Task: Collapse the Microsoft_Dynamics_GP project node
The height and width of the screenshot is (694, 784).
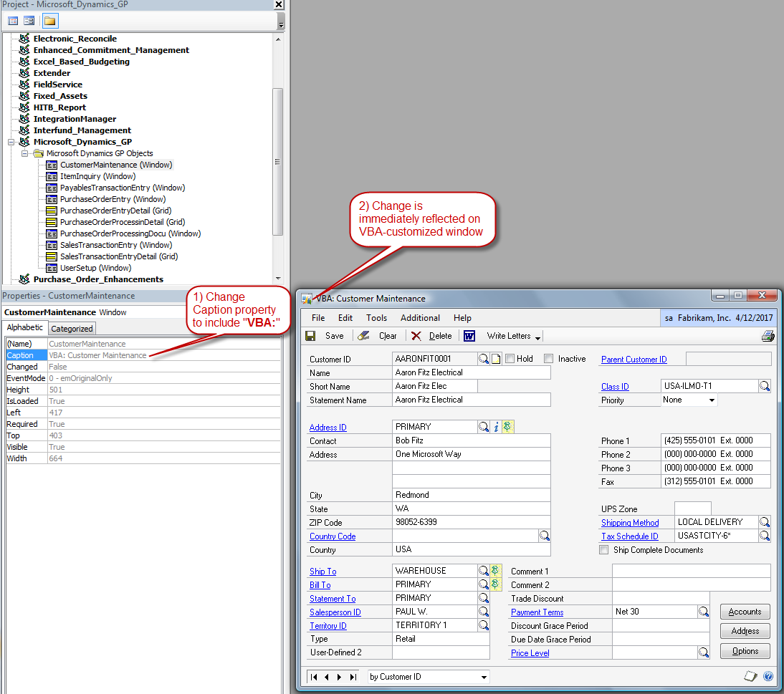Action: pos(11,142)
